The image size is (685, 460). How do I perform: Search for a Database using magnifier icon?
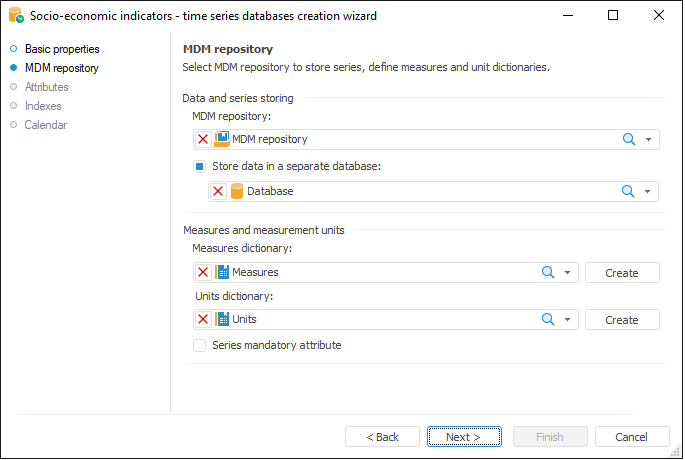click(x=629, y=191)
